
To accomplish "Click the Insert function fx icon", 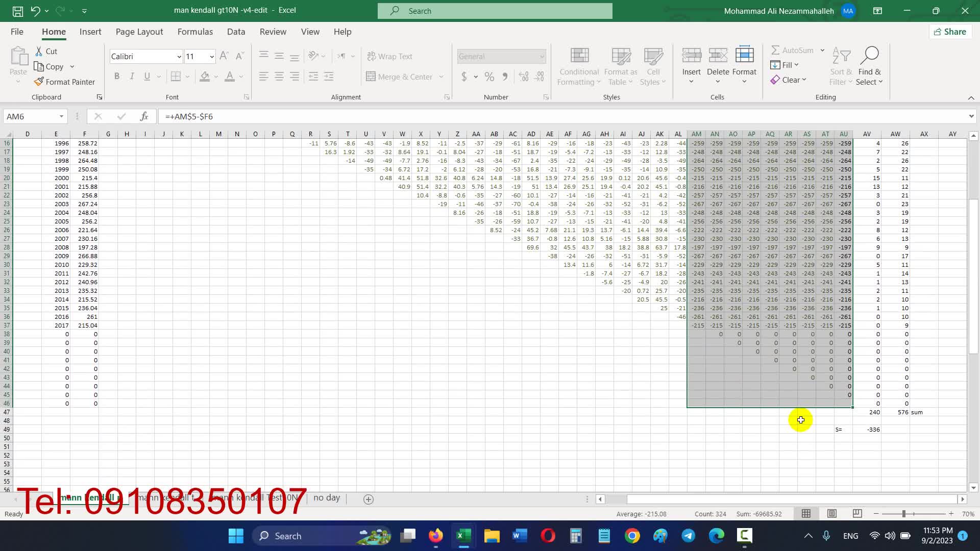I will pyautogui.click(x=144, y=116).
